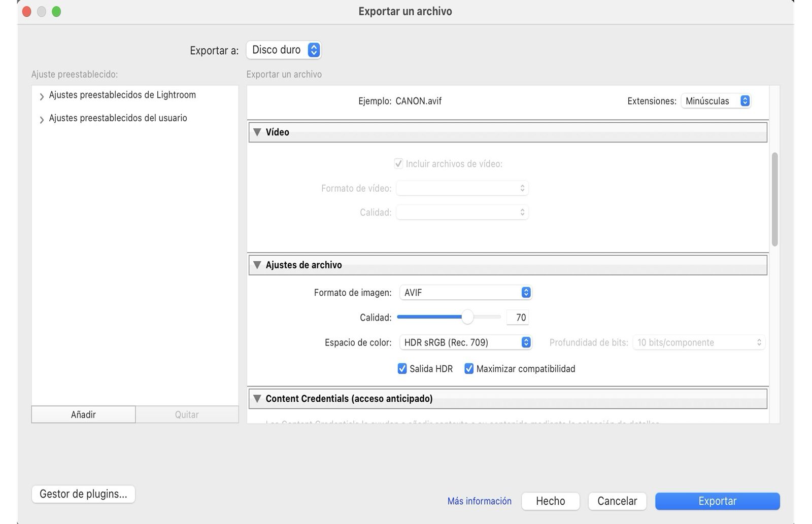Collapse the Ajustes de archivo section
The image size is (812, 524).
tap(258, 265)
